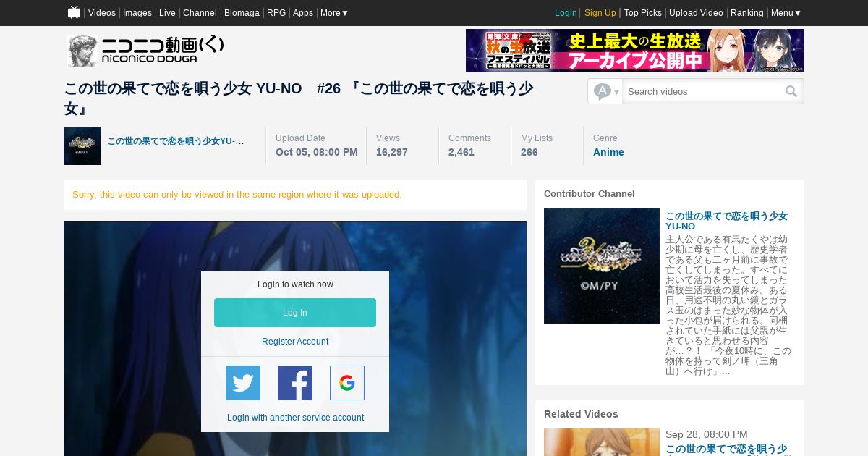Click the video title heading #26
868x456 pixels.
pos(299,98)
